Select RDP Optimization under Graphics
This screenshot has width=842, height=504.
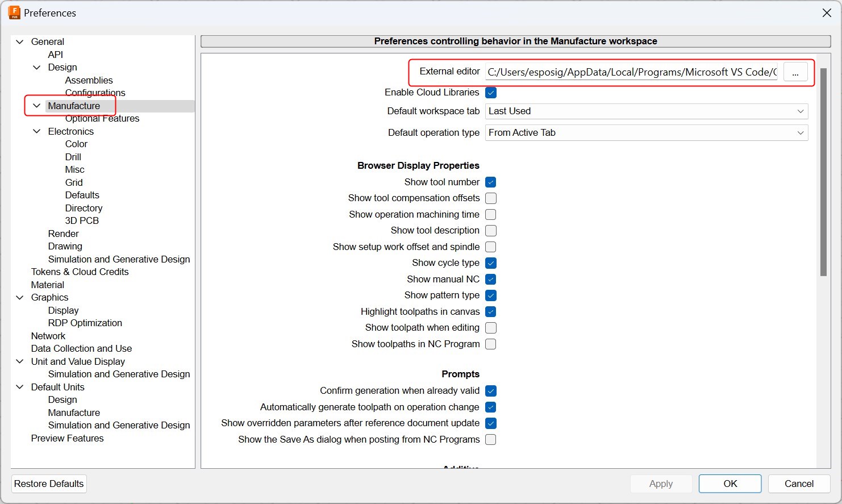tap(85, 323)
